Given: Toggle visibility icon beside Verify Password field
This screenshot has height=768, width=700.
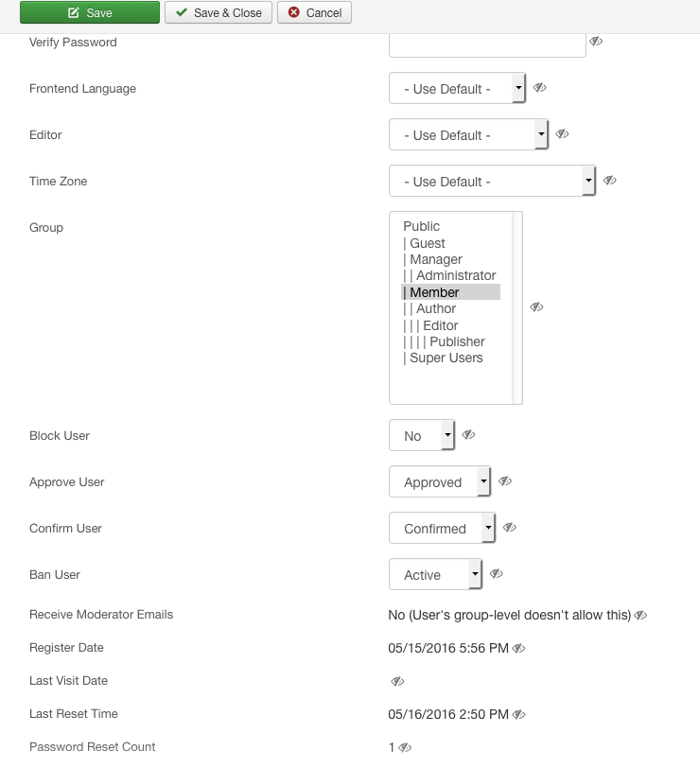Looking at the screenshot, I should (596, 42).
